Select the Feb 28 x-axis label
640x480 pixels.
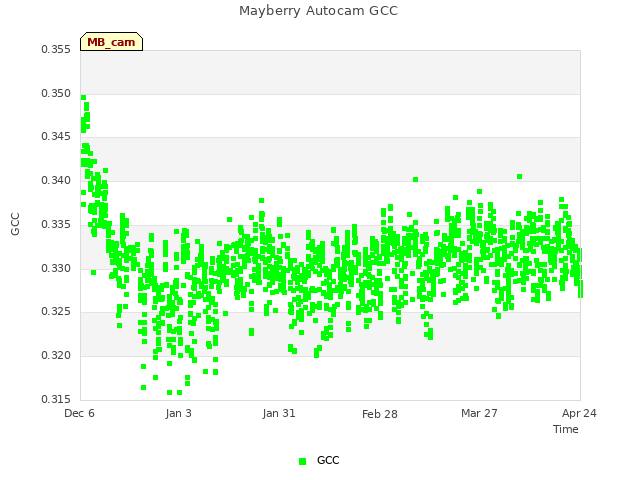[x=380, y=414]
